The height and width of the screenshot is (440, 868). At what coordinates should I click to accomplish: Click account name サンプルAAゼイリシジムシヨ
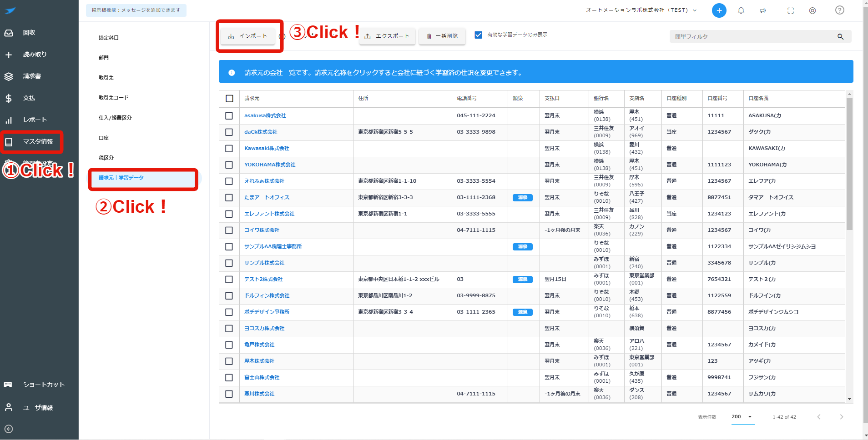(x=782, y=247)
